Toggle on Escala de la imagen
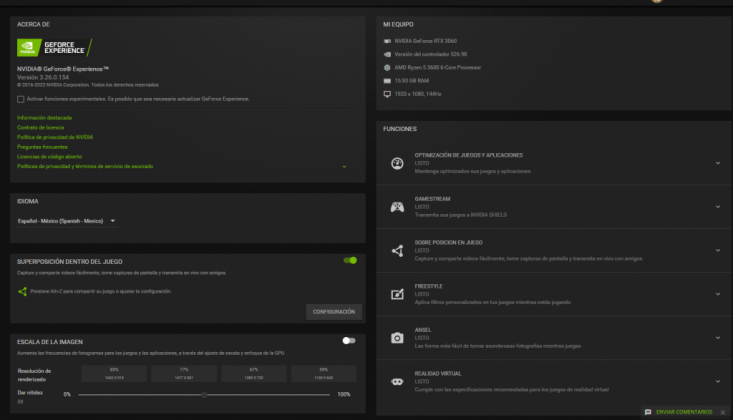Viewport: 733px width, 420px height. pos(349,340)
